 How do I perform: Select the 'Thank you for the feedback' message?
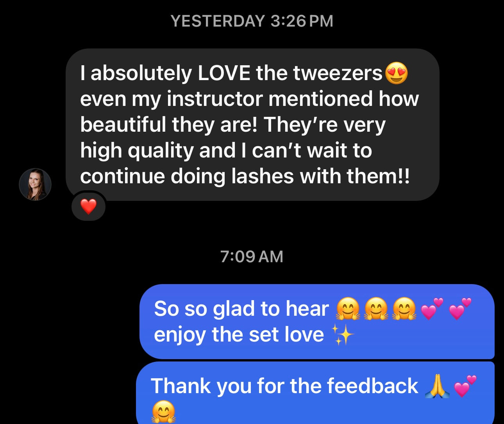[316, 393]
